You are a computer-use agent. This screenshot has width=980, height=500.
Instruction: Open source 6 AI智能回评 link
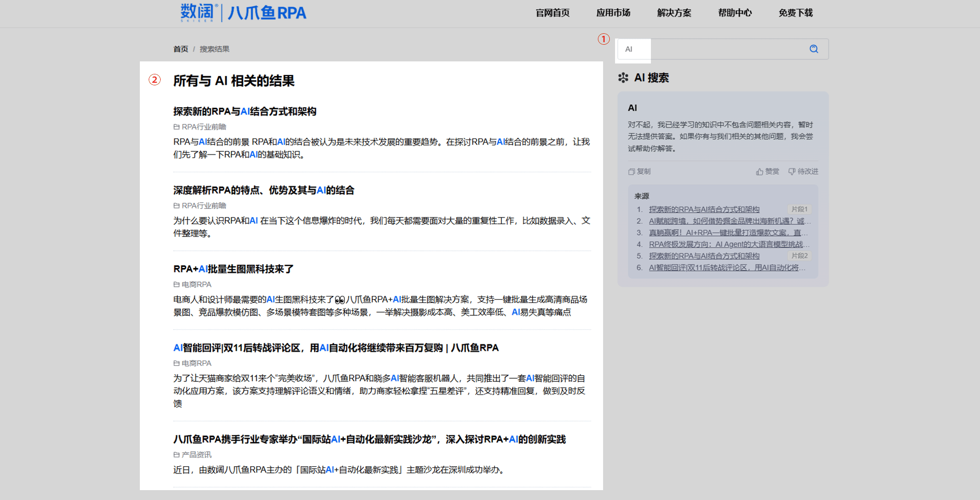click(x=727, y=267)
